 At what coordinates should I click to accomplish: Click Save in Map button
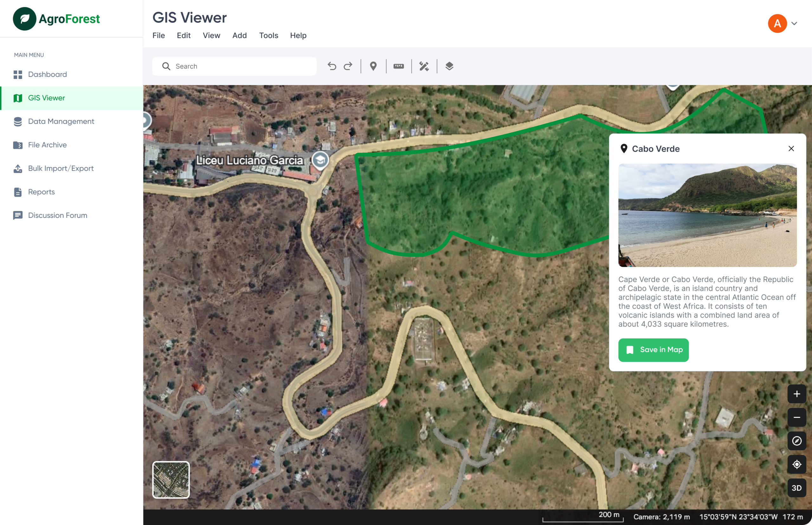point(653,350)
